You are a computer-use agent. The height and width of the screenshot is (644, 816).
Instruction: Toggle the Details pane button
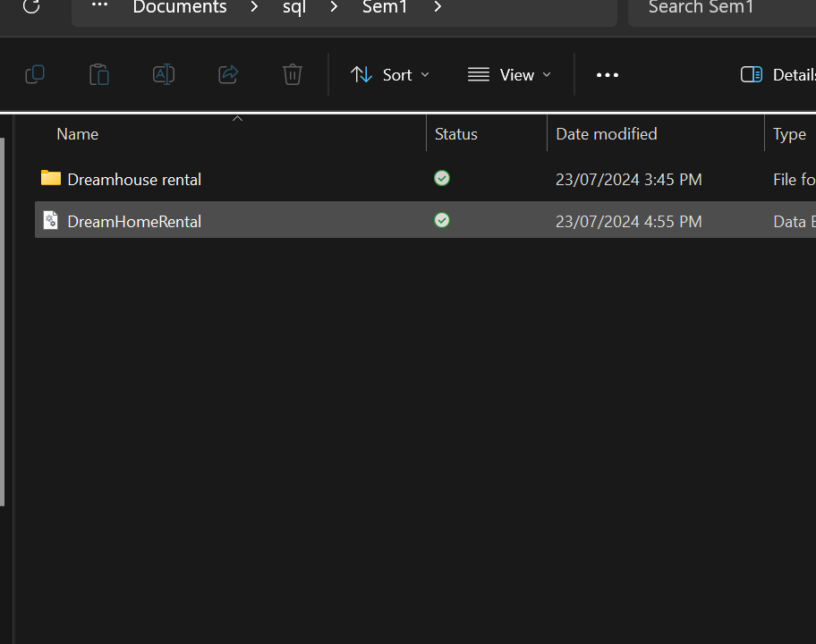pyautogui.click(x=777, y=75)
